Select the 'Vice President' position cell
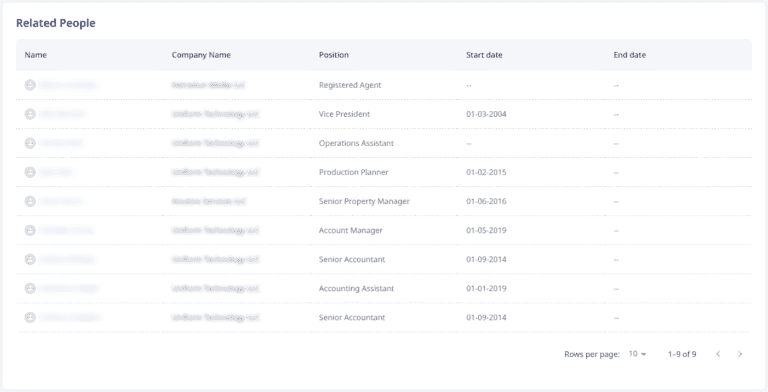This screenshot has height=392, width=768. 345,114
